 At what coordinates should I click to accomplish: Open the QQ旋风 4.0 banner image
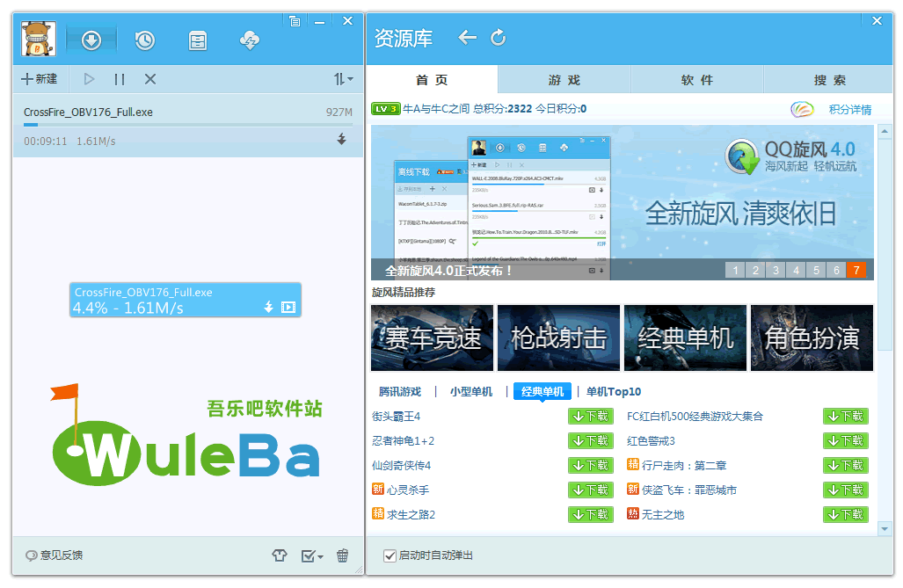[622, 202]
